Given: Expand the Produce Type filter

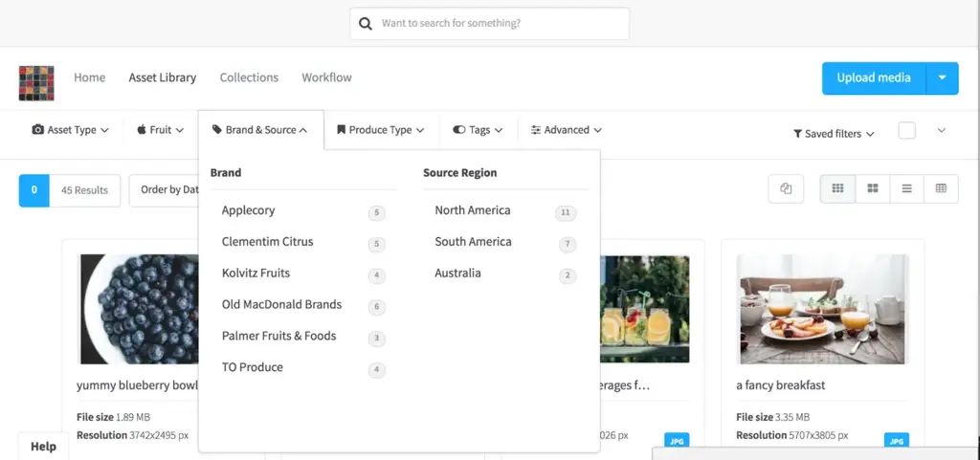Looking at the screenshot, I should (x=380, y=130).
